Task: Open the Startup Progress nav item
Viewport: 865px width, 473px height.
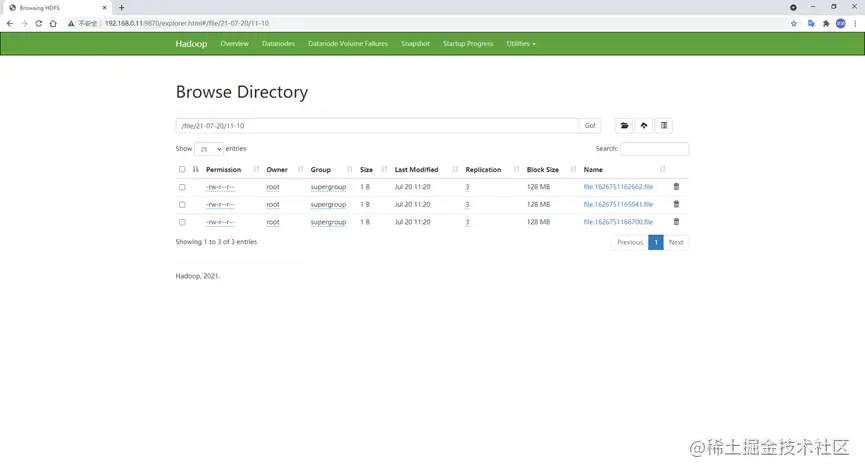Action: 468,44
